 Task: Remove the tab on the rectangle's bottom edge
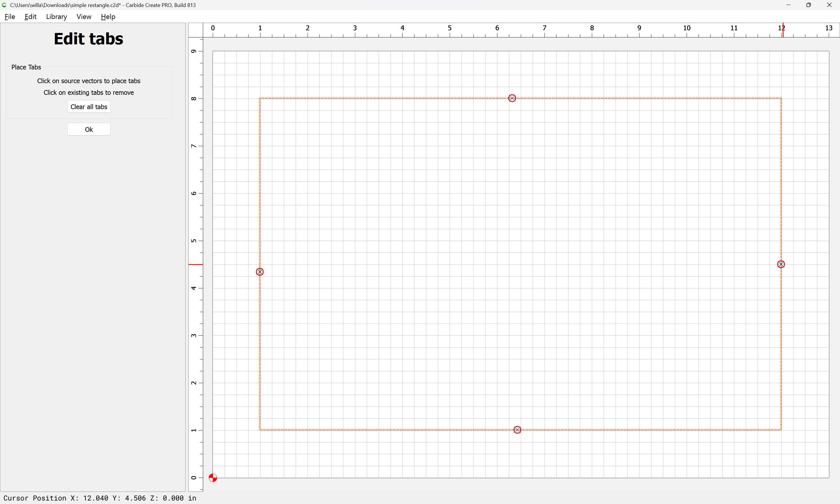517,430
